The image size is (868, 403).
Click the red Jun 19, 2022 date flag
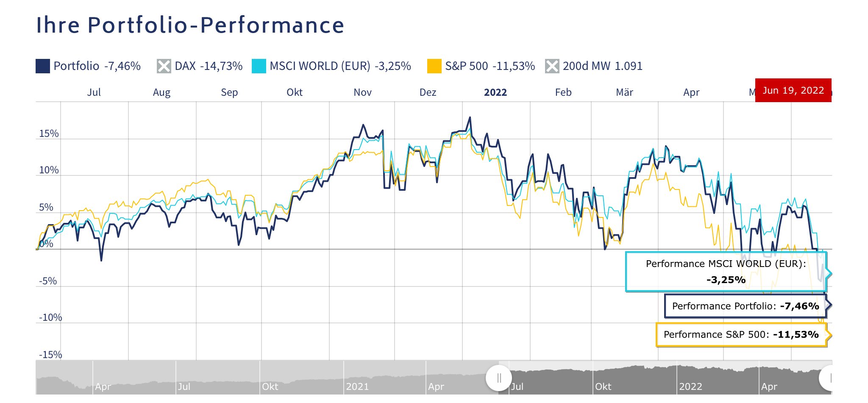[793, 90]
